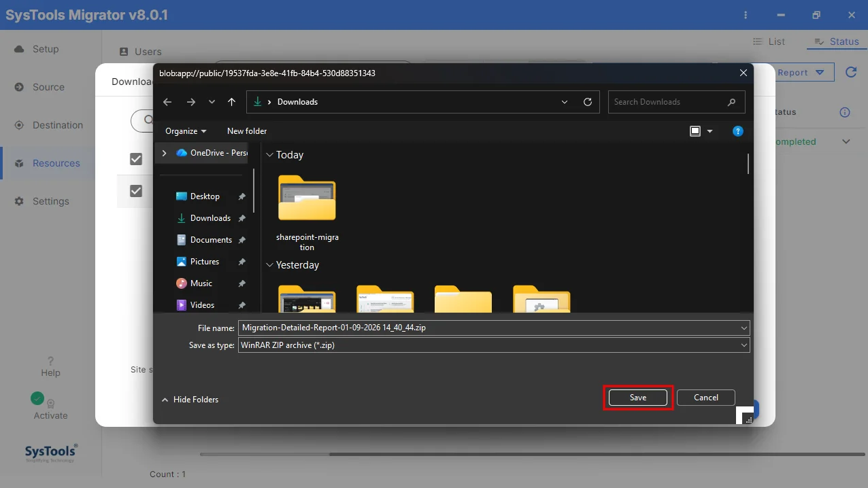The image size is (868, 488).
Task: Refresh the Downloads folder in the address bar
Action: click(x=588, y=102)
